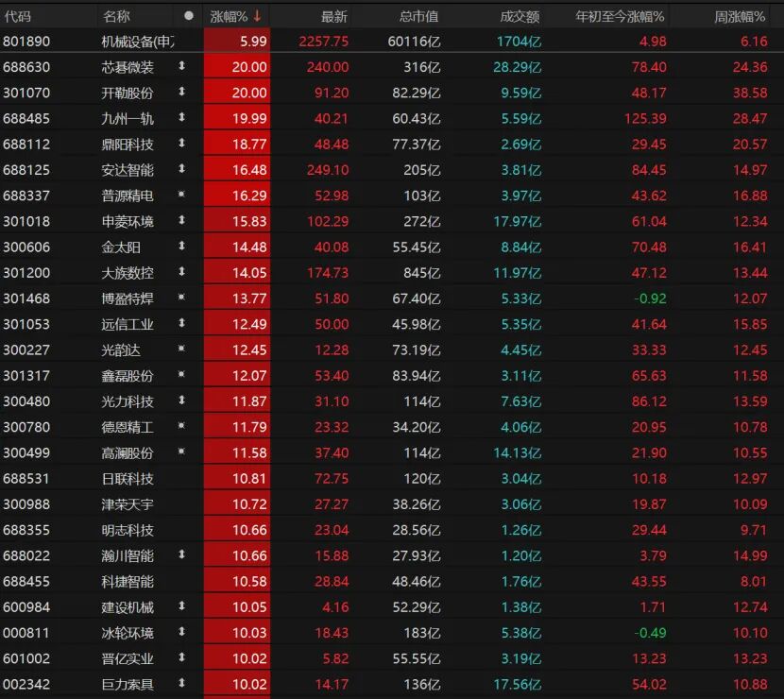Click weekly gain 13.59 for 光力科技

(750, 401)
